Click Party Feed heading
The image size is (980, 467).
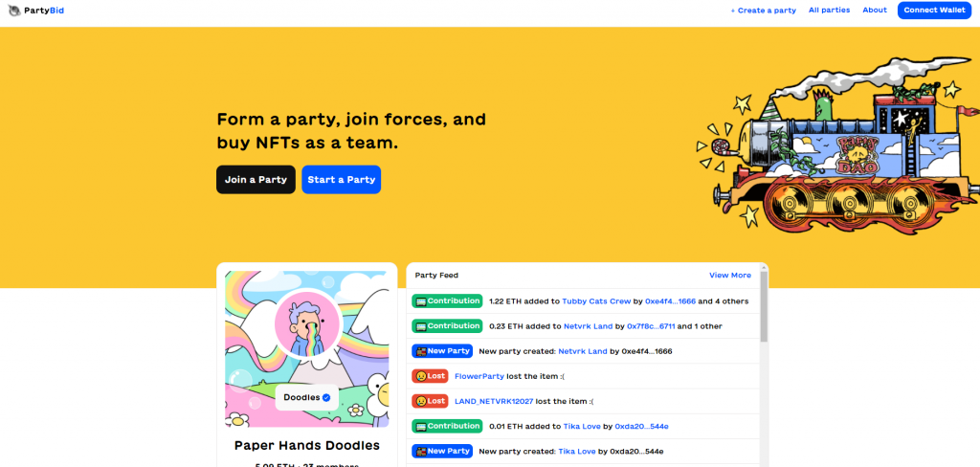click(x=436, y=275)
